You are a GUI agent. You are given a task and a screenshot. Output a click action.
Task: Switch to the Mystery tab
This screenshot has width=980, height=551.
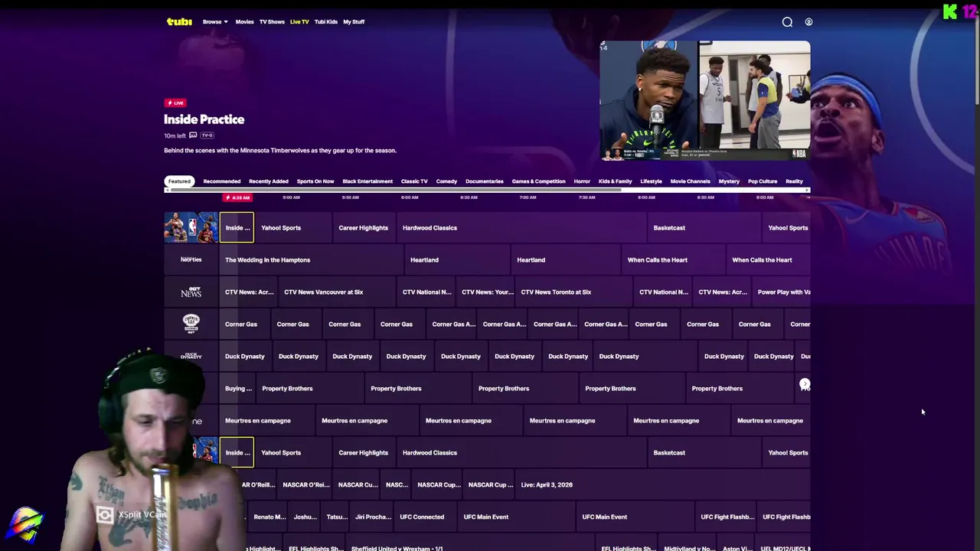[729, 181]
